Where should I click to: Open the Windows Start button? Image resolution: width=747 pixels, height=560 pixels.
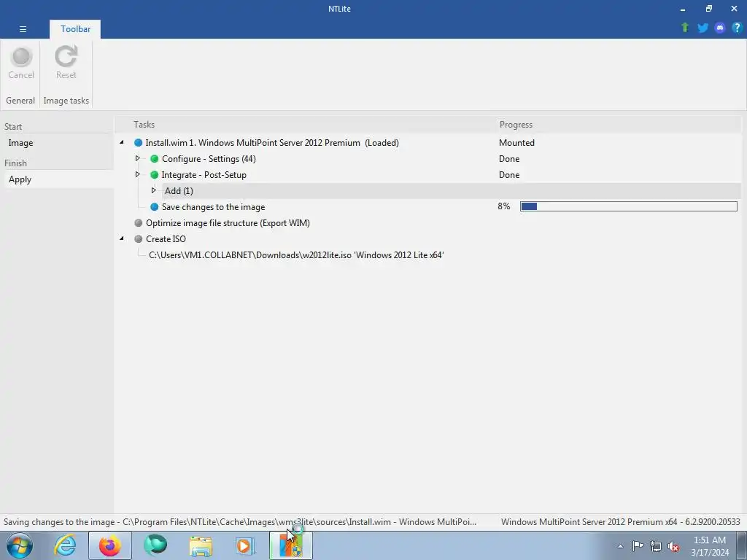[20, 545]
